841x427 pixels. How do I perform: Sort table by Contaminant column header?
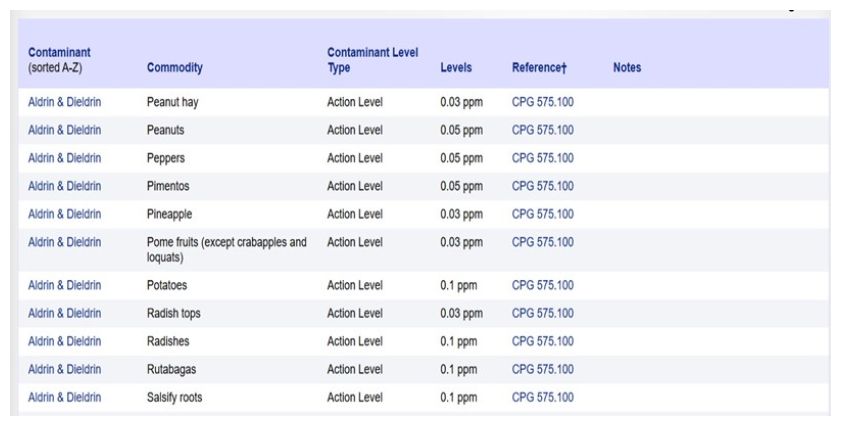click(x=60, y=52)
